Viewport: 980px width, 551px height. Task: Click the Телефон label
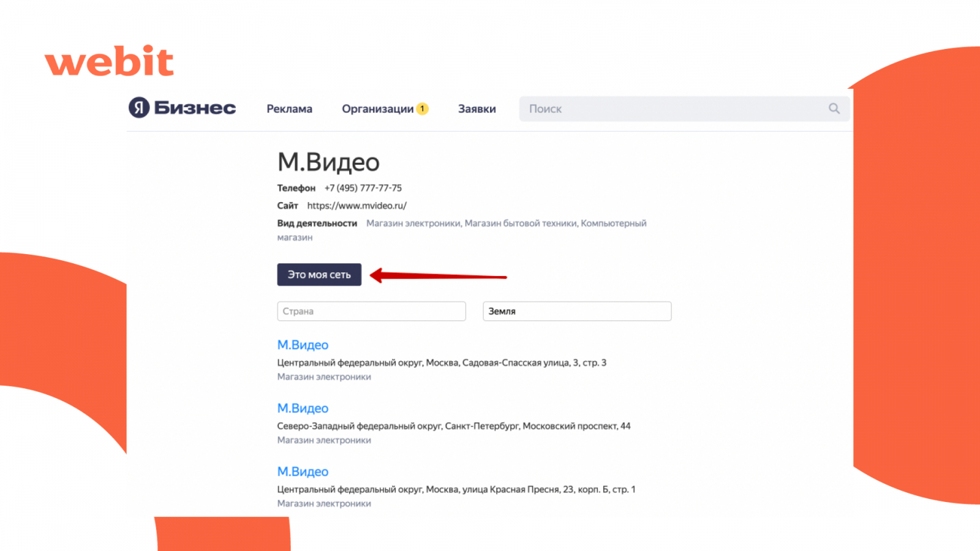click(x=296, y=188)
